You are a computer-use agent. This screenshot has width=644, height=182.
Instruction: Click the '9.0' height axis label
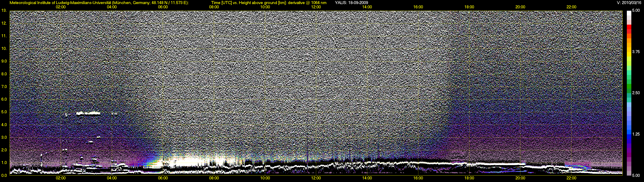pyautogui.click(x=4, y=61)
